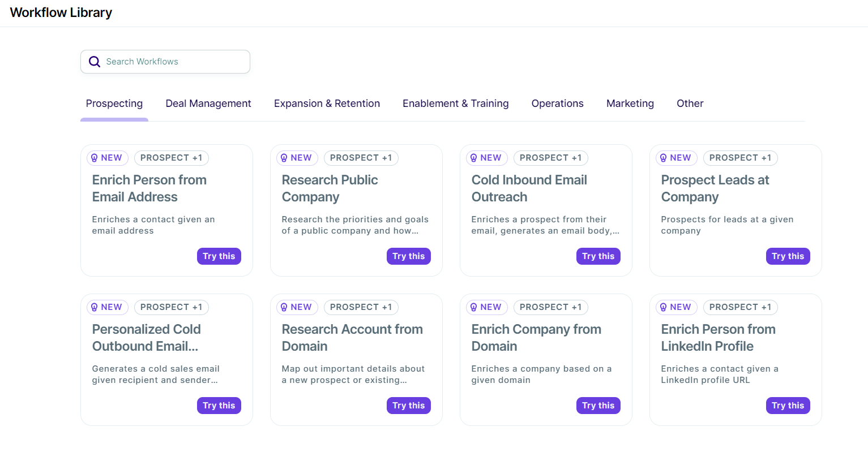Click description 'Enriches a company based on a given domain'
The width and height of the screenshot is (868, 461).
542,374
